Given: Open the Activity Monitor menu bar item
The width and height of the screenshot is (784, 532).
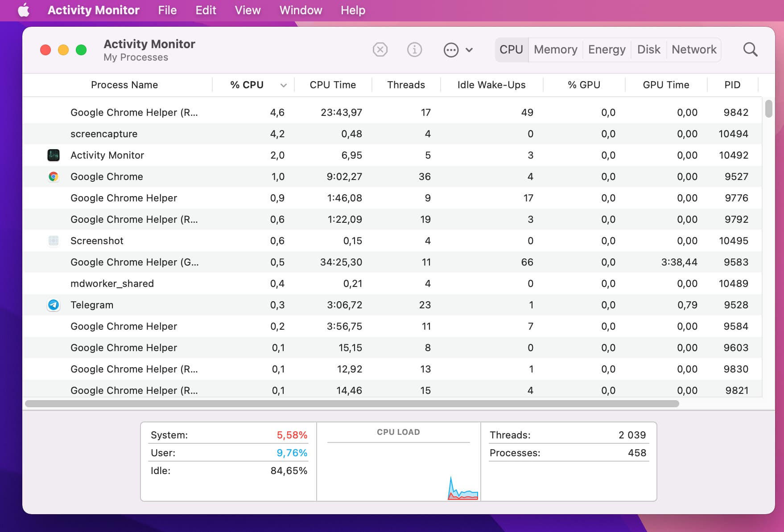Looking at the screenshot, I should 94,10.
